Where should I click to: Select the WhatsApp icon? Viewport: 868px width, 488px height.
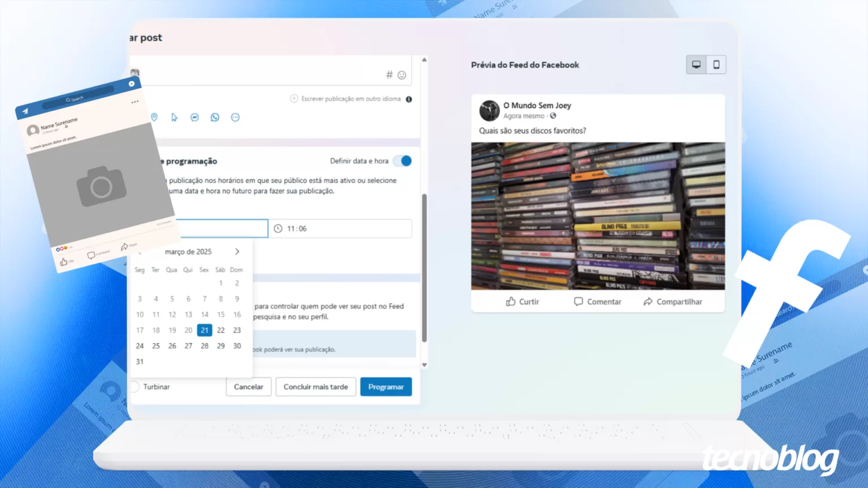click(x=215, y=117)
